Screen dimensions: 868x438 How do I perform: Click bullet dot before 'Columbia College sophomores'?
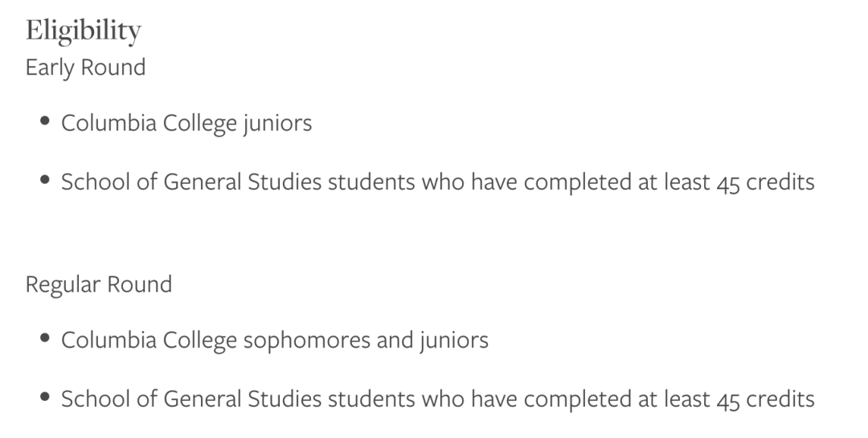(x=45, y=338)
